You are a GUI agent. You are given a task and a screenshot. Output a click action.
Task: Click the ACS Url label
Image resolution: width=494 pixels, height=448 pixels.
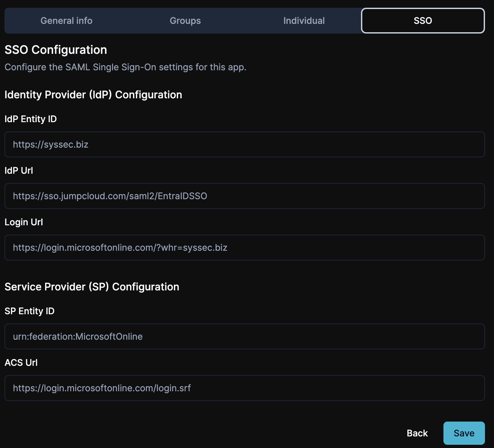point(21,363)
